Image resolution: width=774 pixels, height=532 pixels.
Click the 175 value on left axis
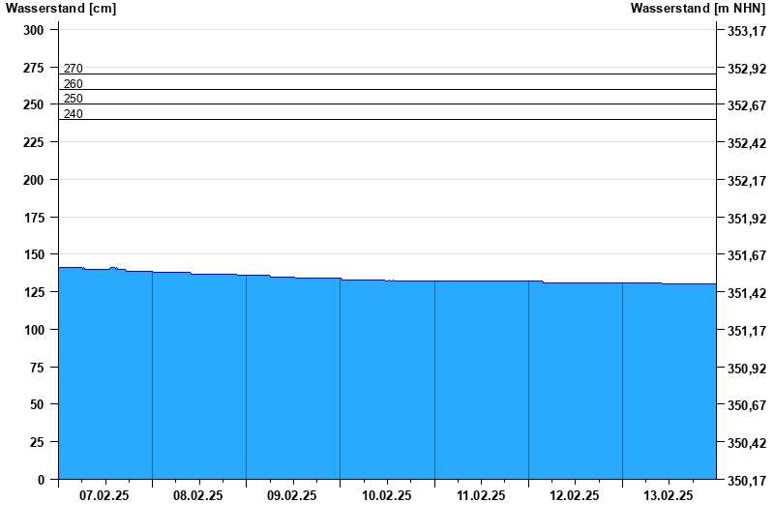[34, 218]
